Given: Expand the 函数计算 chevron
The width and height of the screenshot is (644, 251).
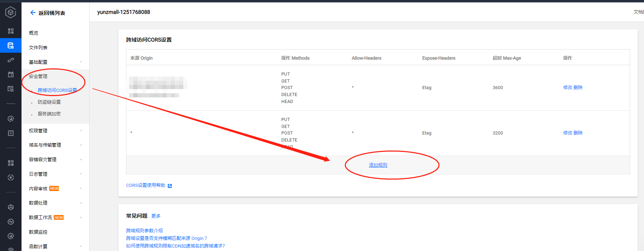Looking at the screenshot, I should (x=81, y=246).
